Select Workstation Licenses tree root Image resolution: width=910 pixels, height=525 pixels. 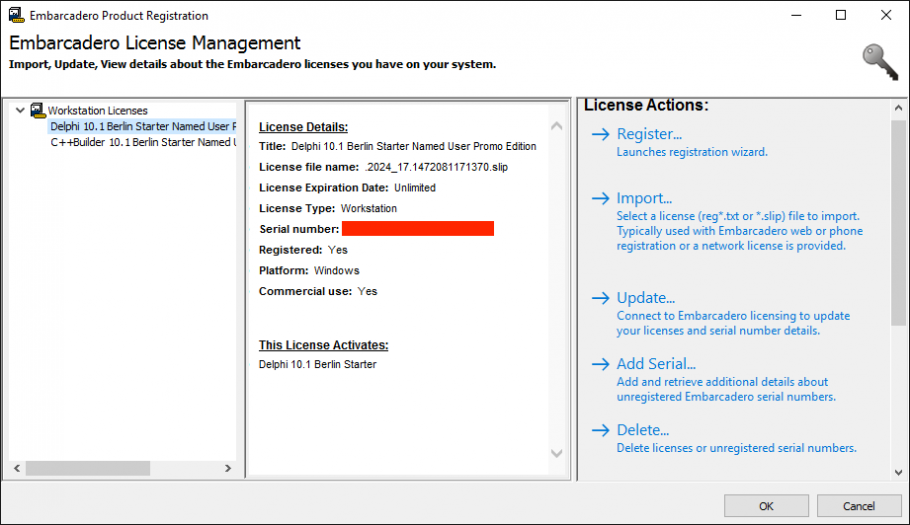[x=98, y=110]
